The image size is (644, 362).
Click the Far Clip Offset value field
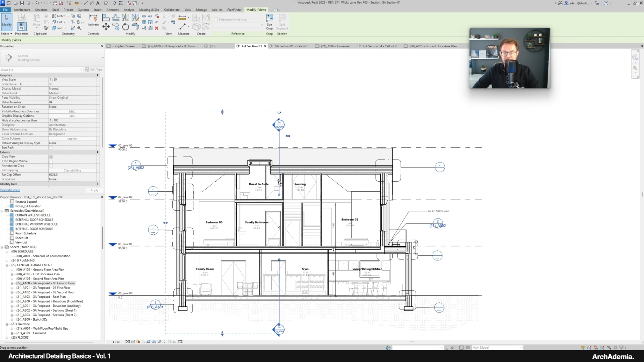[x=72, y=175]
